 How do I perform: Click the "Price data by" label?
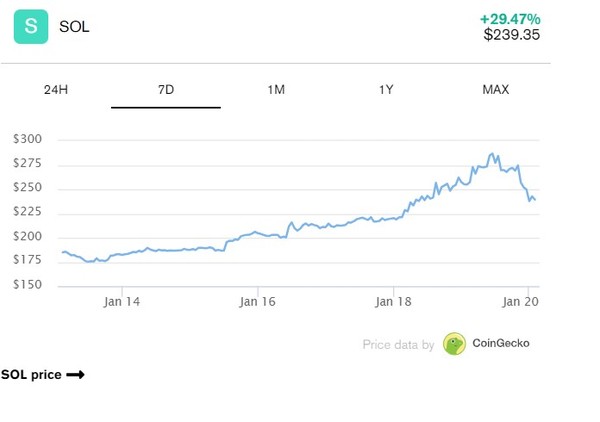398,345
